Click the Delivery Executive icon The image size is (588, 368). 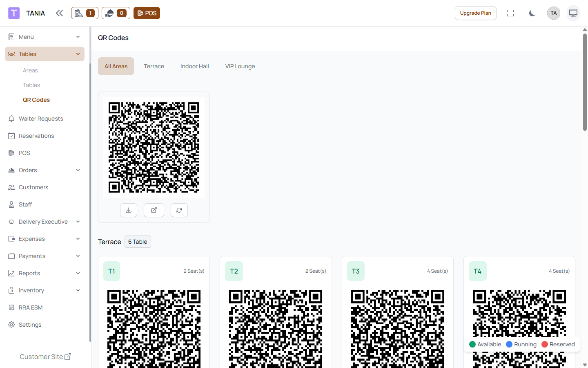click(x=11, y=222)
